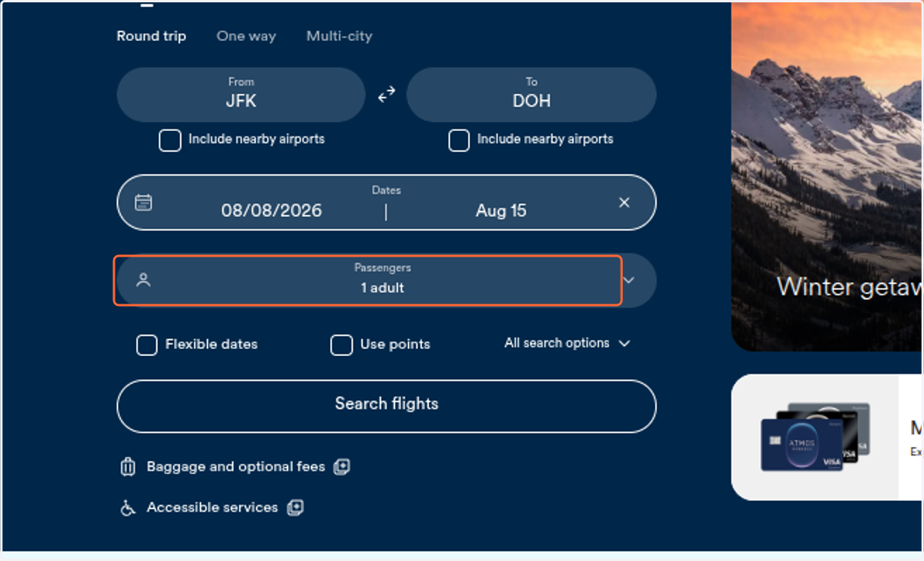
Task: Click the wheelchair icon for Accessible services
Action: tap(128, 508)
